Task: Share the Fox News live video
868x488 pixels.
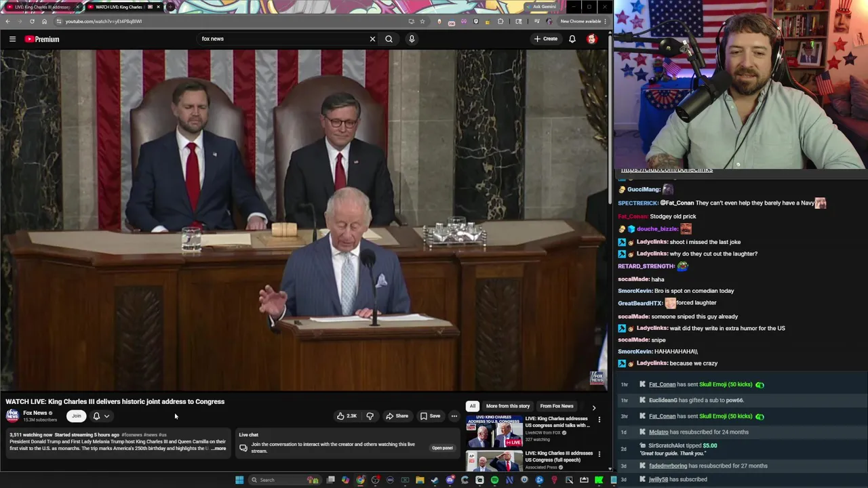Action: click(397, 416)
